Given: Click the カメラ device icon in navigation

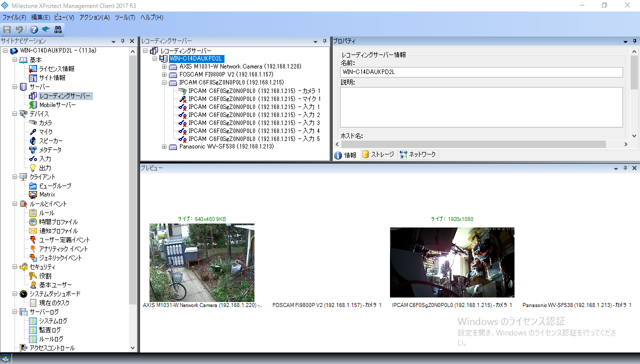Looking at the screenshot, I should 33,123.
